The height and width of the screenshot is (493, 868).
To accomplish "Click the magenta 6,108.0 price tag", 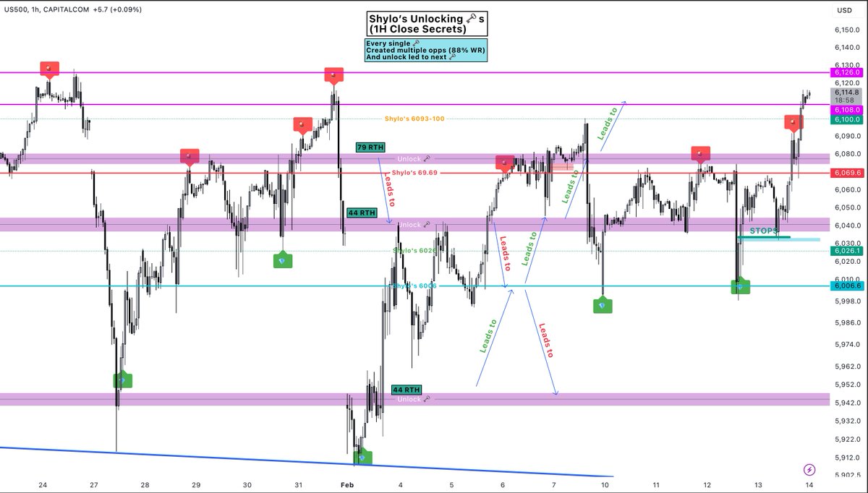I will (x=846, y=110).
